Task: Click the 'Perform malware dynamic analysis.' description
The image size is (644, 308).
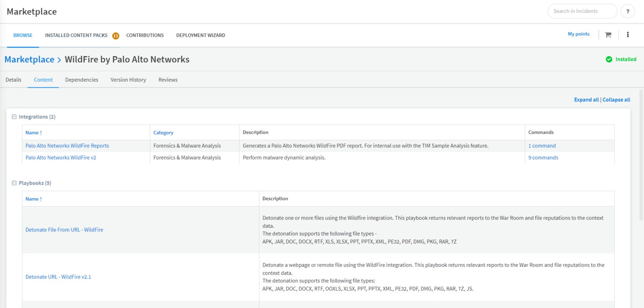Action: 284,158
